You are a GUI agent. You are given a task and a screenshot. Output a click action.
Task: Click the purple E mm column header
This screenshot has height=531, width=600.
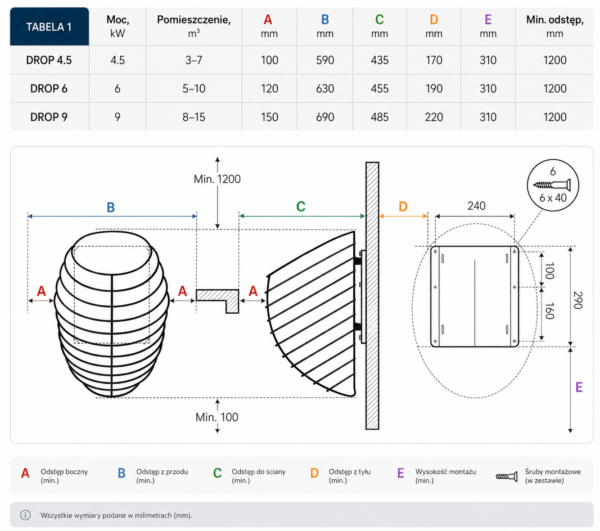click(x=488, y=26)
